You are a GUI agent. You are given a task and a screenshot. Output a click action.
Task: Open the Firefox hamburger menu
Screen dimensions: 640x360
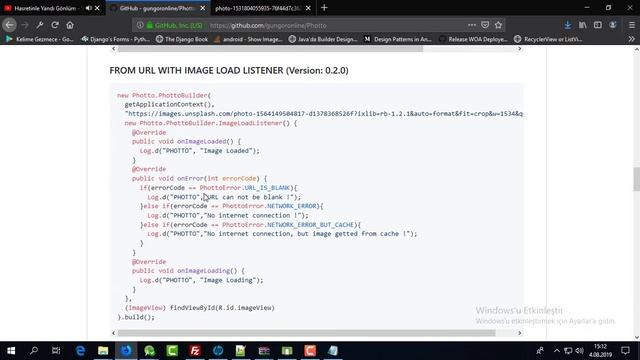631,25
